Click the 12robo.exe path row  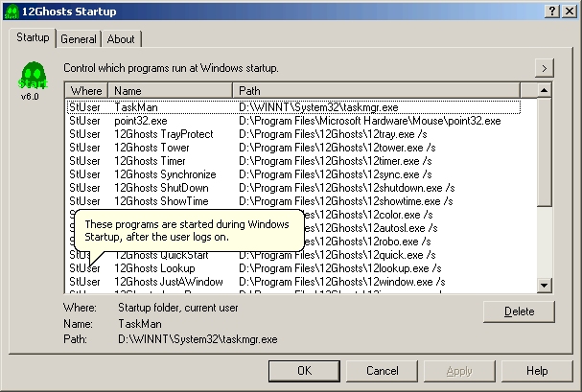pos(368,242)
